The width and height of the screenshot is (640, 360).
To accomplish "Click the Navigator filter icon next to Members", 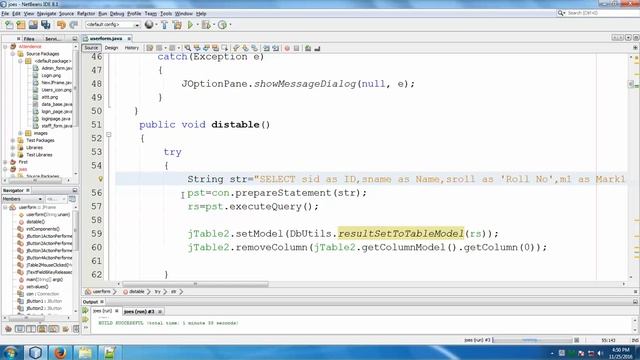I will 72,199.
